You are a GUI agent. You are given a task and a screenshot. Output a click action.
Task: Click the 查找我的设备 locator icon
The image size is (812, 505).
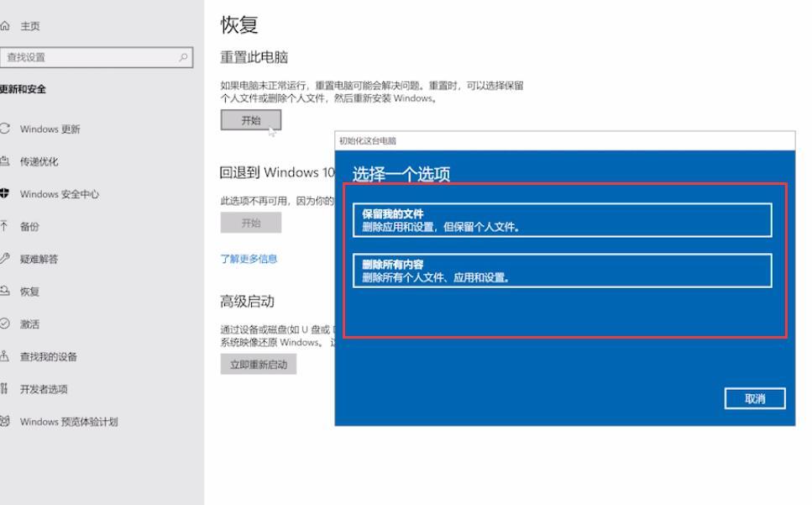[x=5, y=356]
